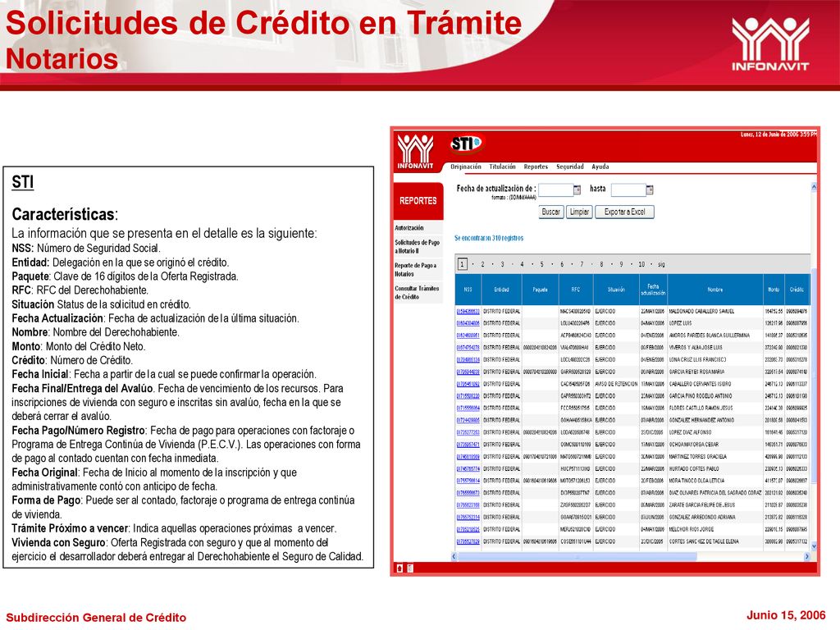Click the Monto column header

point(774,290)
